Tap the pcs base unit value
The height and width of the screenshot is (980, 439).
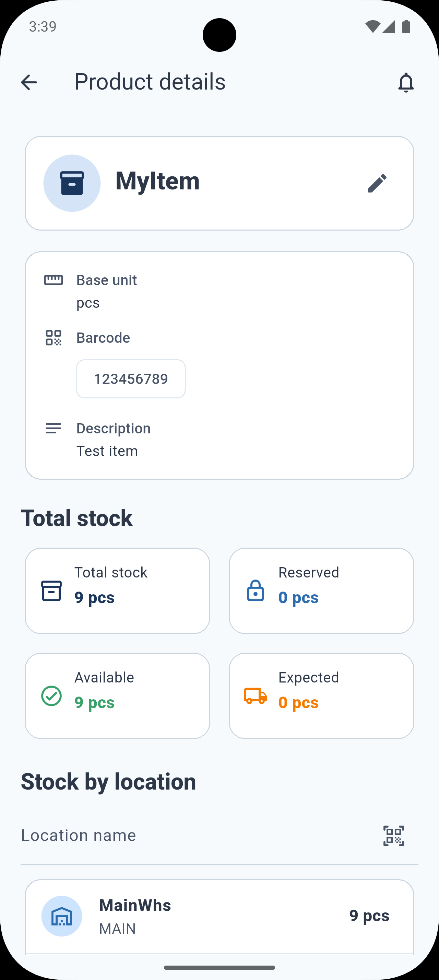point(88,303)
